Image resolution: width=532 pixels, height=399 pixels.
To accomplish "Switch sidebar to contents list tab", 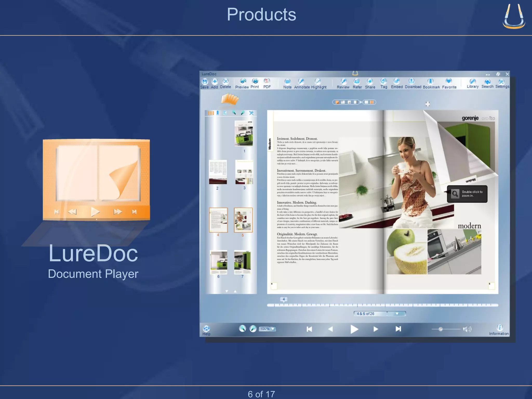I will [225, 113].
